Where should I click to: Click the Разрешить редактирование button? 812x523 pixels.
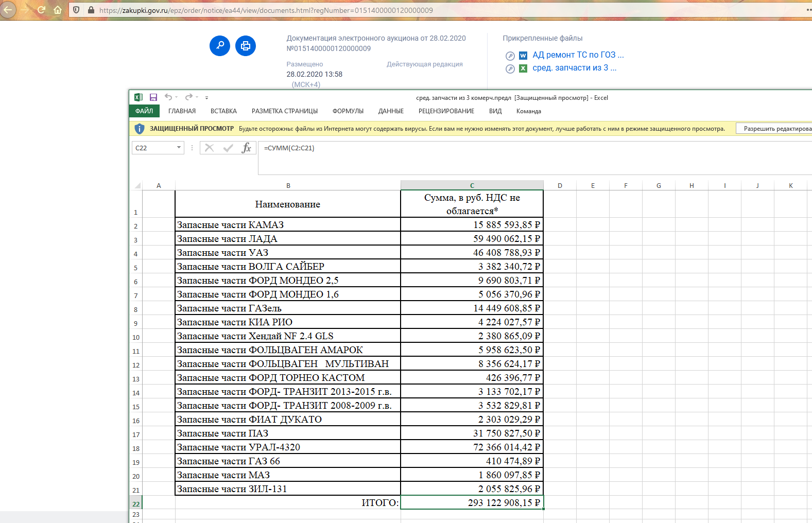774,129
